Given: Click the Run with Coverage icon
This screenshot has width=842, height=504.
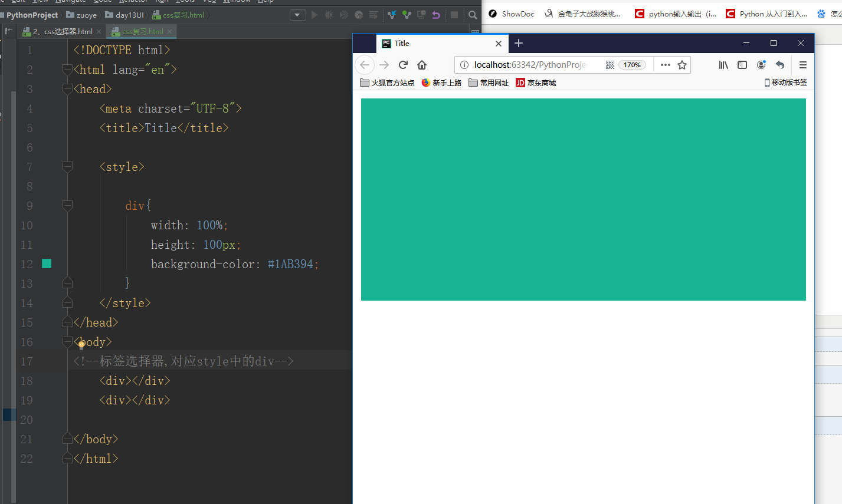Looking at the screenshot, I should (344, 15).
